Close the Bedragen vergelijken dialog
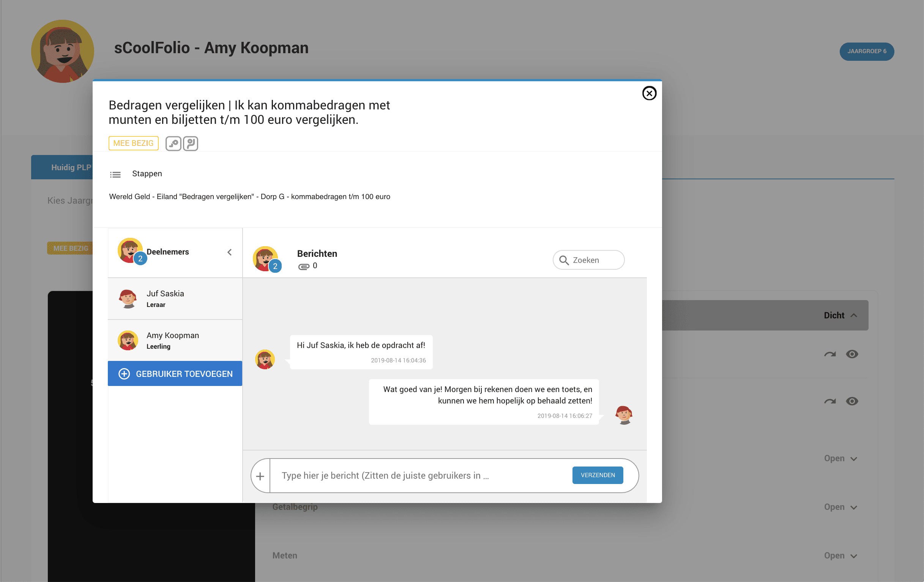Viewport: 924px width, 582px height. click(x=649, y=93)
